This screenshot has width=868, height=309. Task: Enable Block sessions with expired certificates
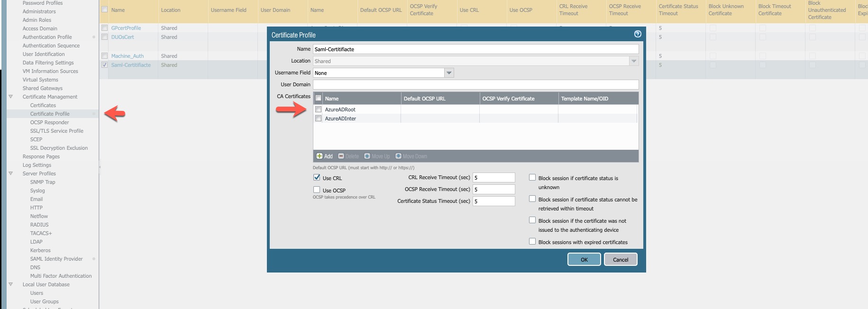click(x=532, y=242)
